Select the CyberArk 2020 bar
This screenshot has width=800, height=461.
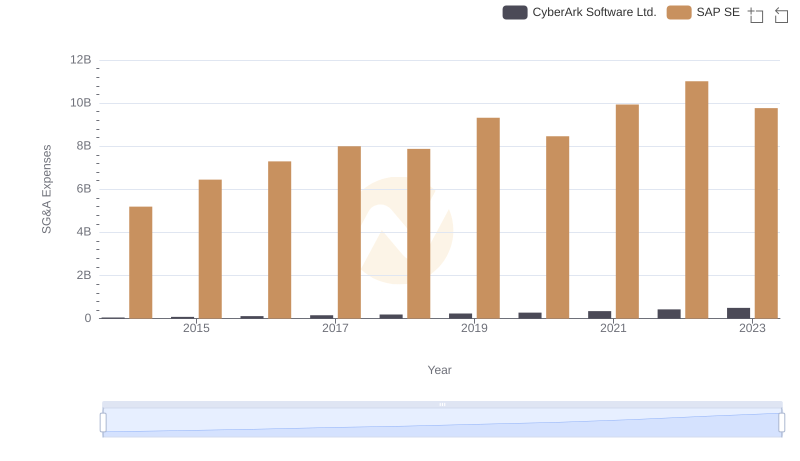tap(530, 316)
